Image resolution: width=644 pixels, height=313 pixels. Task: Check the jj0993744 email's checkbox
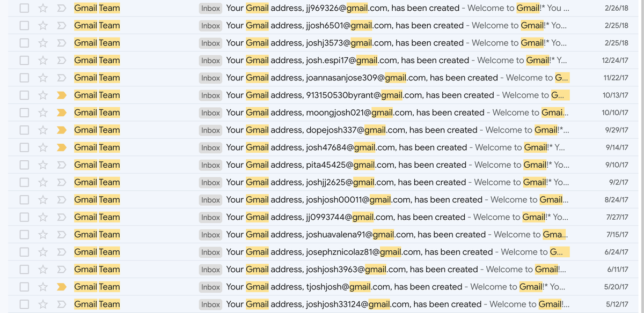click(x=24, y=217)
